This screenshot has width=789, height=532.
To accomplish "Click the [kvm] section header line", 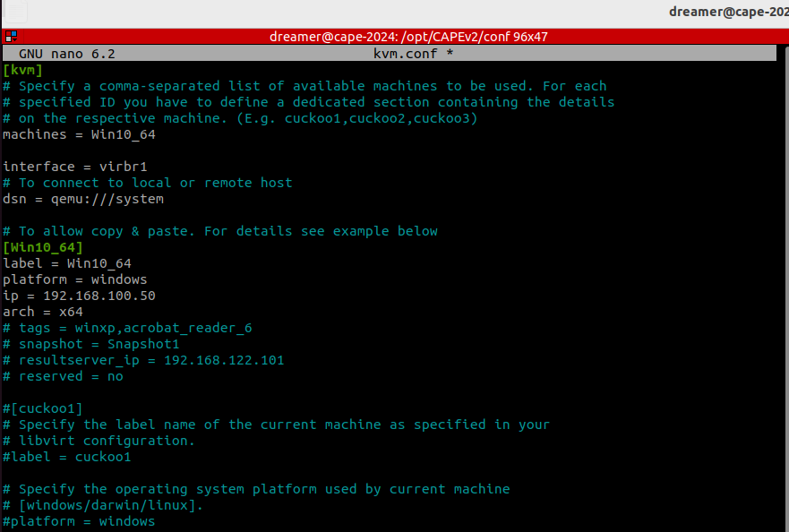I will pyautogui.click(x=22, y=70).
